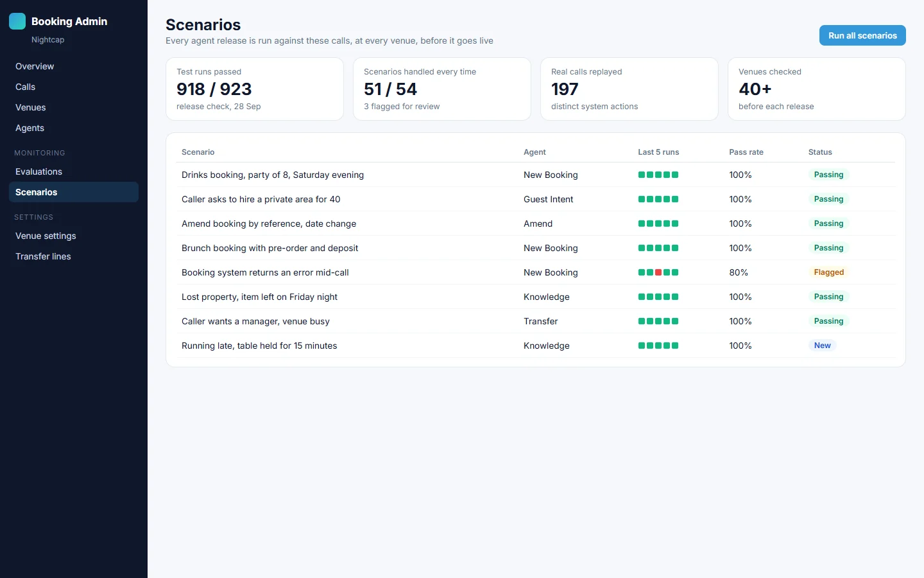The height and width of the screenshot is (578, 924).
Task: Click Knowledge agent in Running late row
Action: 547,346
